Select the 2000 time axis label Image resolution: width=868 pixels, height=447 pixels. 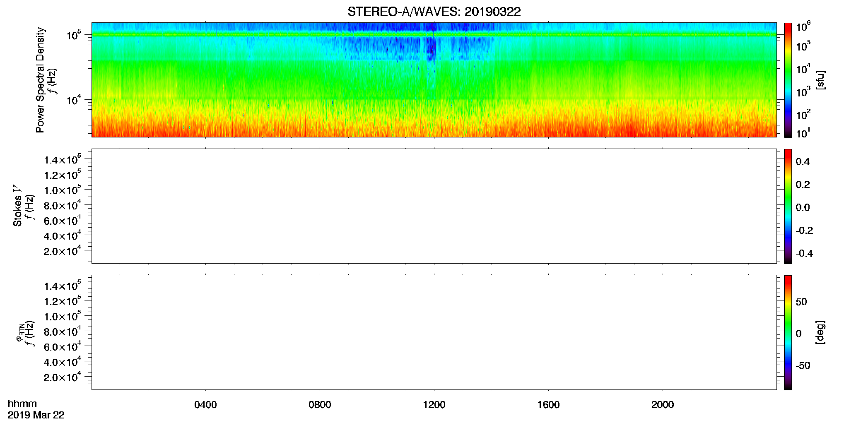point(663,405)
